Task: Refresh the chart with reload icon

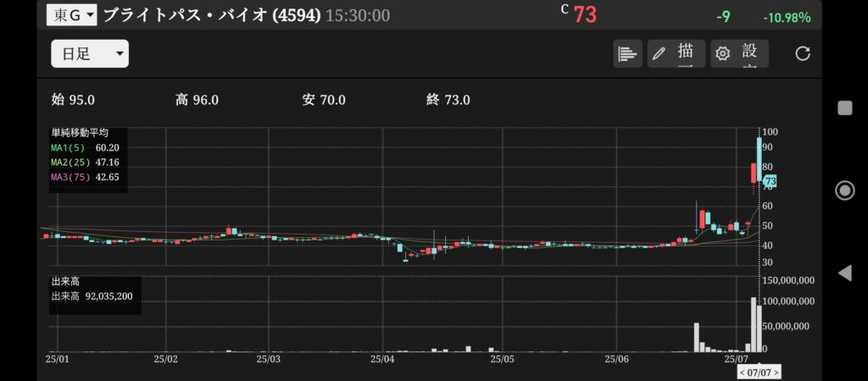Action: (x=802, y=53)
